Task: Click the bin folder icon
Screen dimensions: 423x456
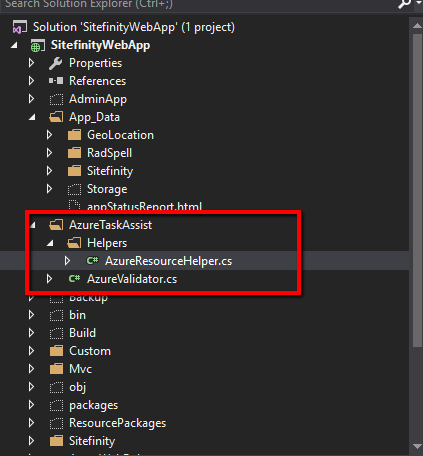Action: 56,315
